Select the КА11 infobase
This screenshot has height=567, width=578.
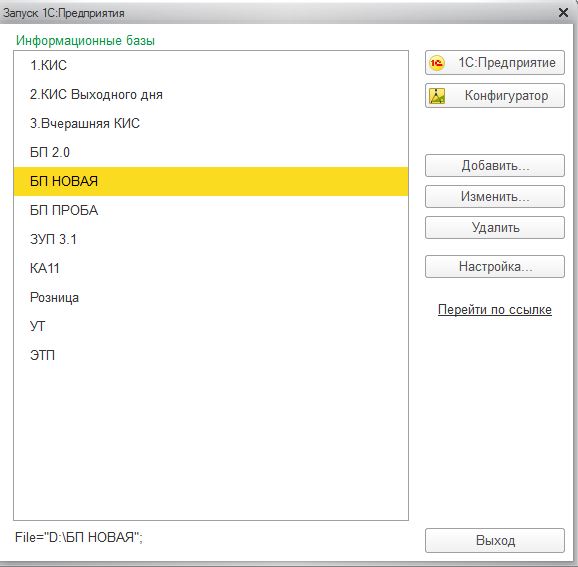point(211,268)
